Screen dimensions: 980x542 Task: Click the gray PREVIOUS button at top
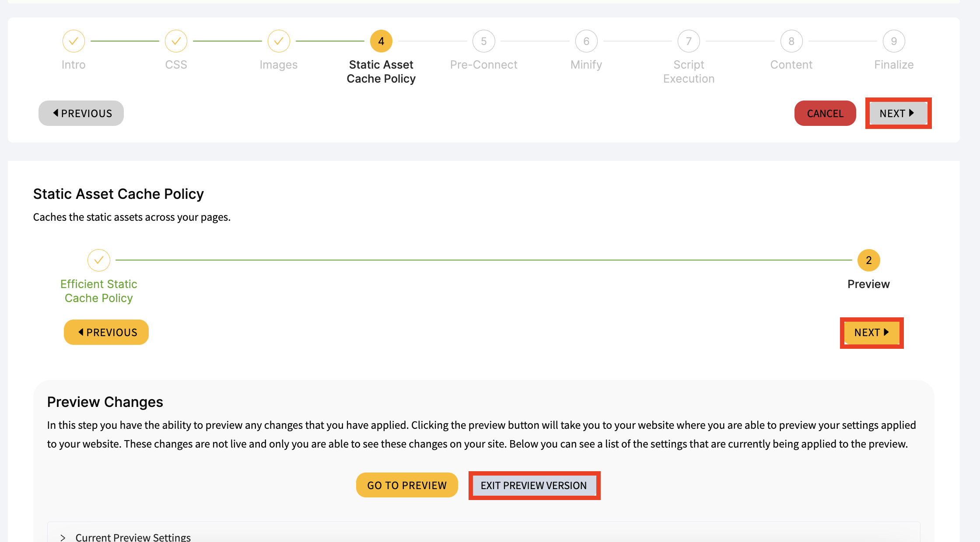coord(81,113)
